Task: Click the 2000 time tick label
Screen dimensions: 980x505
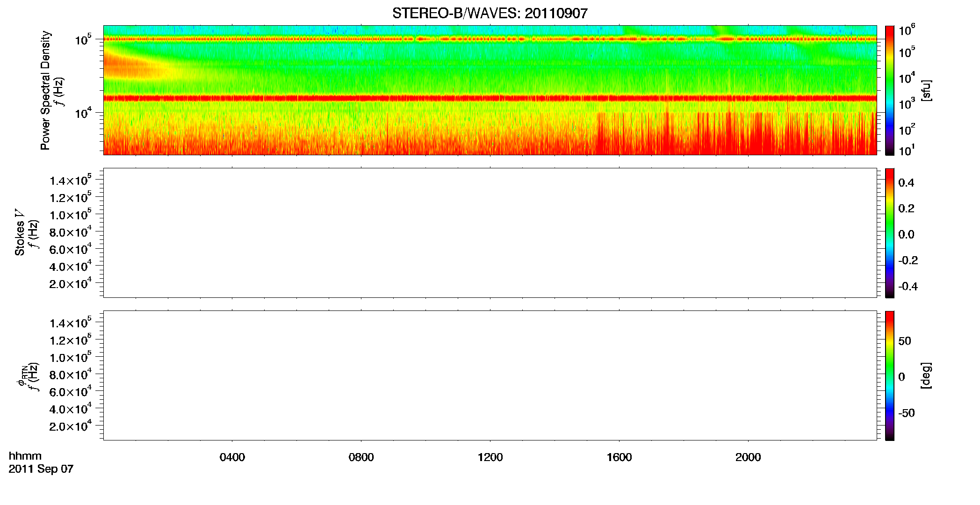Action: tap(748, 457)
